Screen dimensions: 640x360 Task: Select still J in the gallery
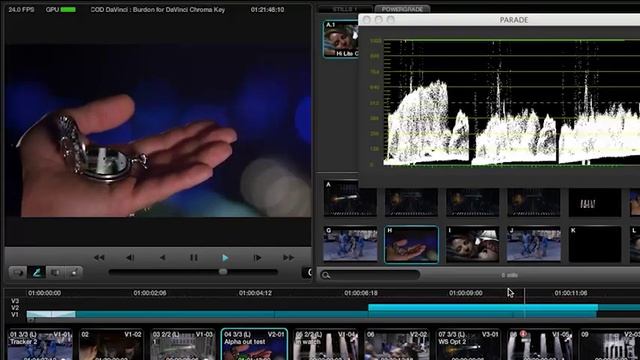[533, 244]
